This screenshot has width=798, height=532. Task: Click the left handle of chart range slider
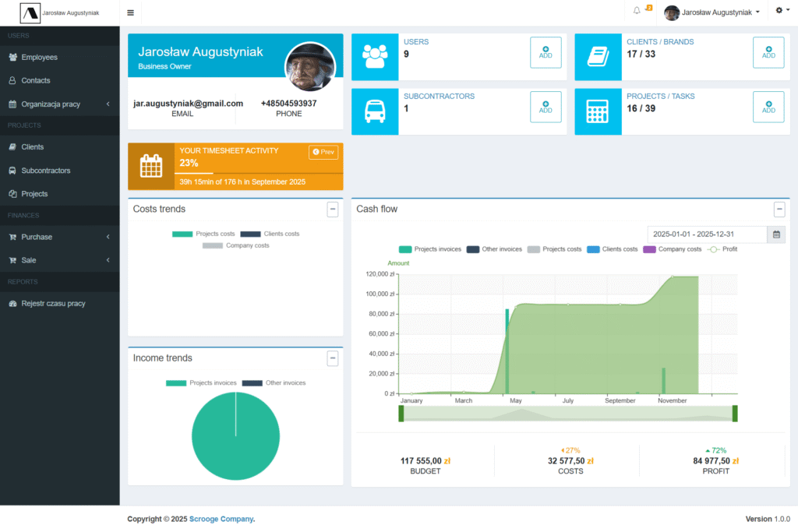click(x=401, y=414)
